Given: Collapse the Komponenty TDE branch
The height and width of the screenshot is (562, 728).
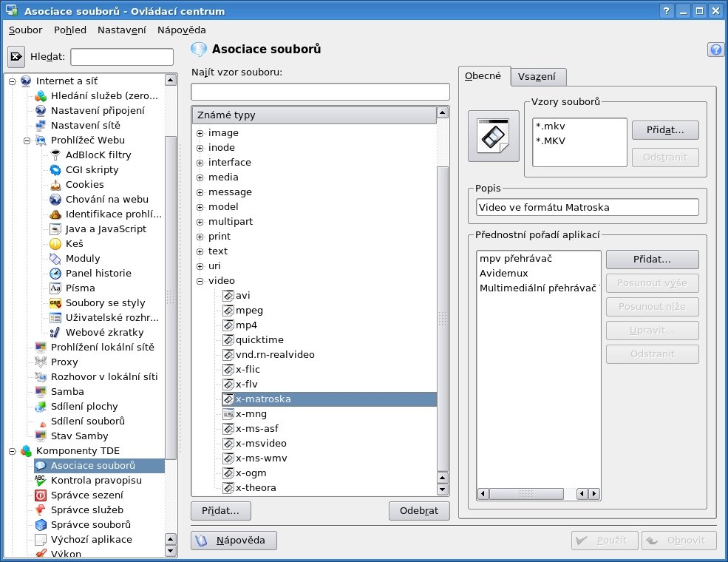Looking at the screenshot, I should pyautogui.click(x=12, y=451).
